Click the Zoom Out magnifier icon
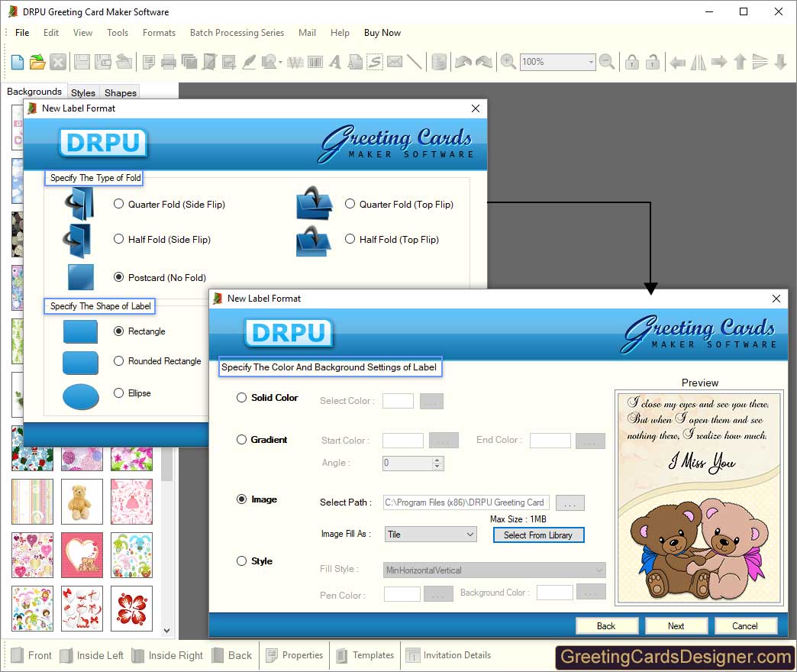This screenshot has width=797, height=672. click(x=606, y=62)
